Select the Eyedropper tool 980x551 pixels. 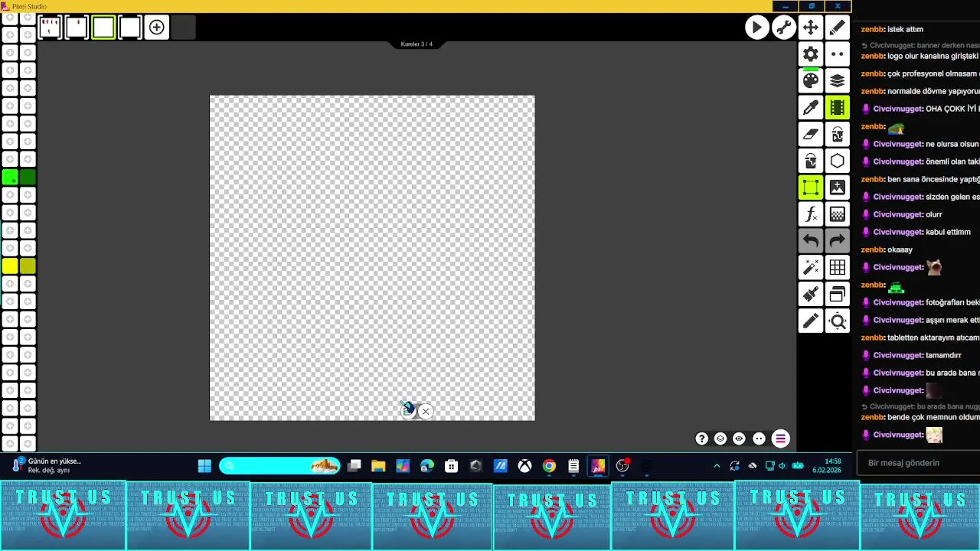(x=811, y=107)
